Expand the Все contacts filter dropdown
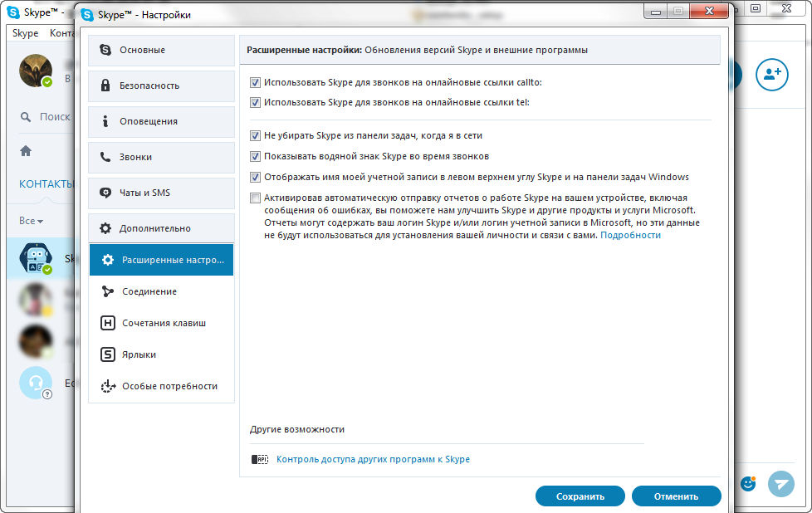Viewport: 812px width, 513px height. (31, 221)
